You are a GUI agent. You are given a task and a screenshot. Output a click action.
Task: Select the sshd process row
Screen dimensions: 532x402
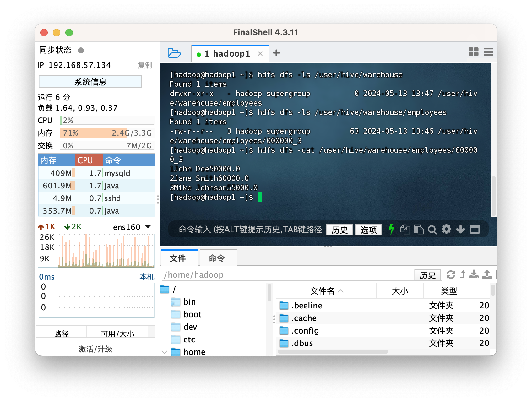(x=96, y=198)
